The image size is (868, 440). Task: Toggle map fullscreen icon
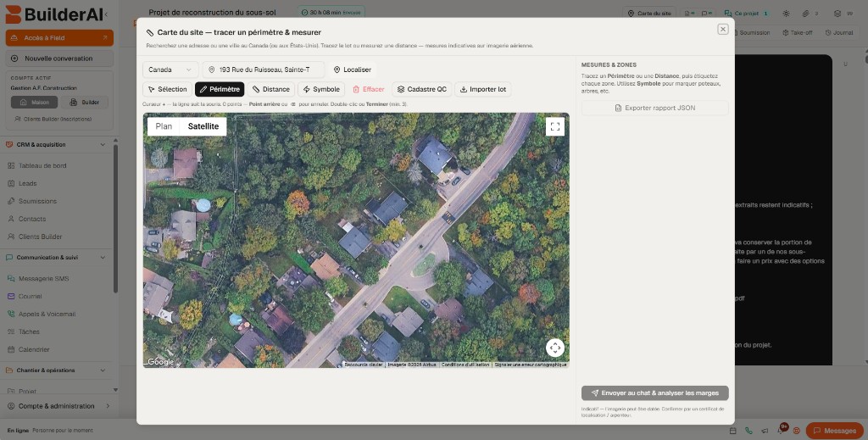[555, 126]
